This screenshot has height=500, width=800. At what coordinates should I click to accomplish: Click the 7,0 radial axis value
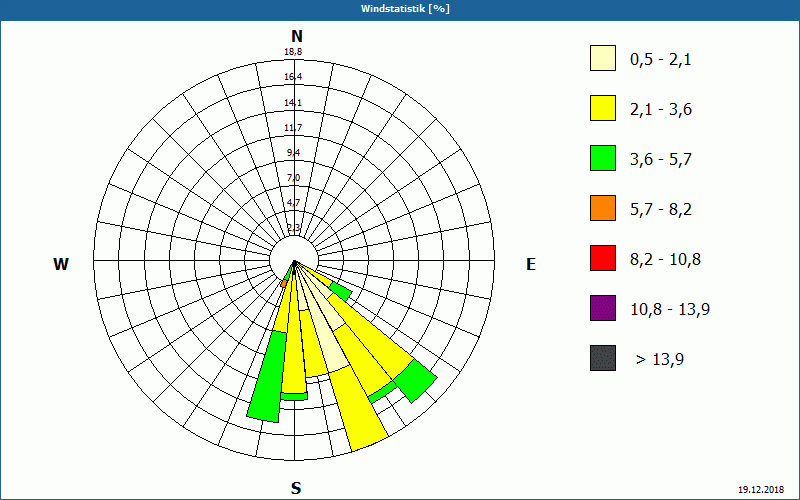293,178
